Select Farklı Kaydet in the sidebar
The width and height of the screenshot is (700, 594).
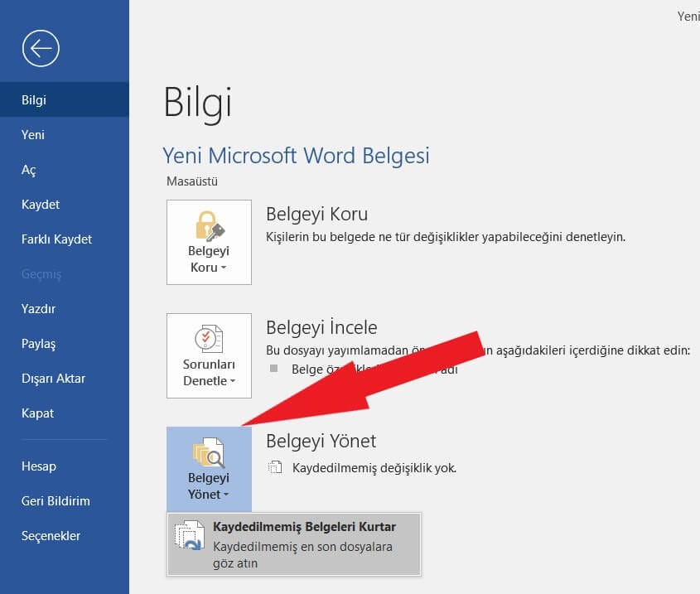tap(56, 239)
